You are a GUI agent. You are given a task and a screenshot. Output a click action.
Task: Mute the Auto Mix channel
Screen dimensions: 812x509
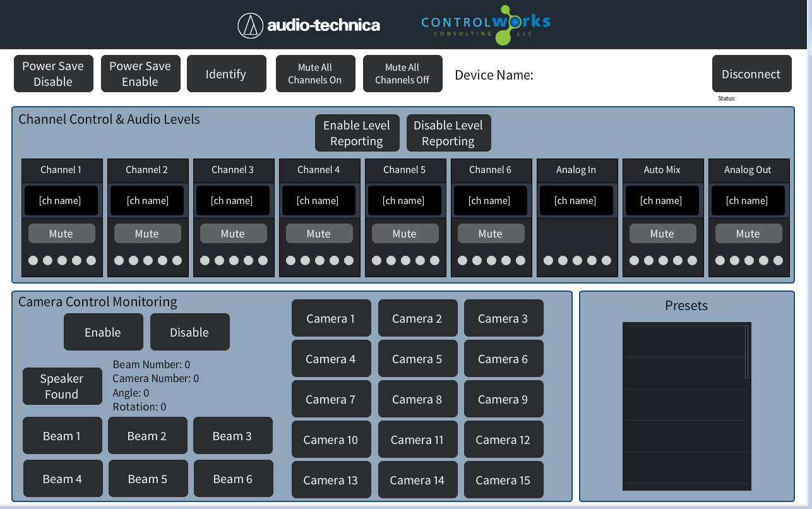tap(662, 234)
